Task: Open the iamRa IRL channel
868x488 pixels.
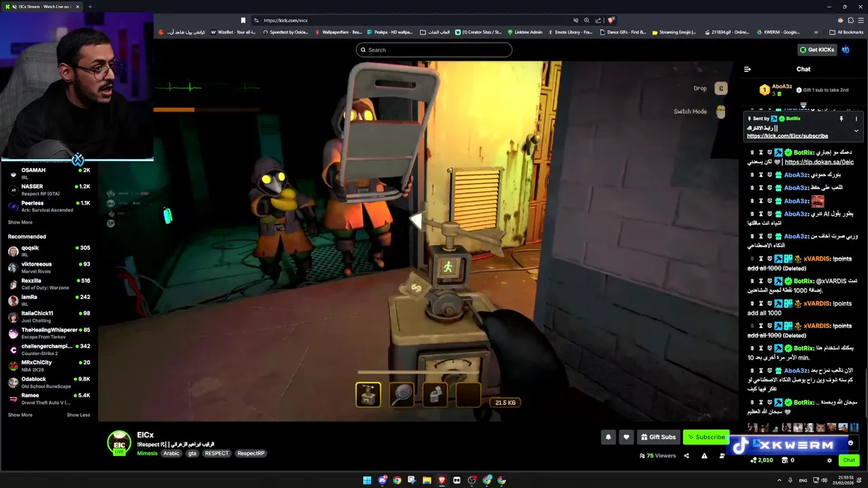Action: [49, 300]
